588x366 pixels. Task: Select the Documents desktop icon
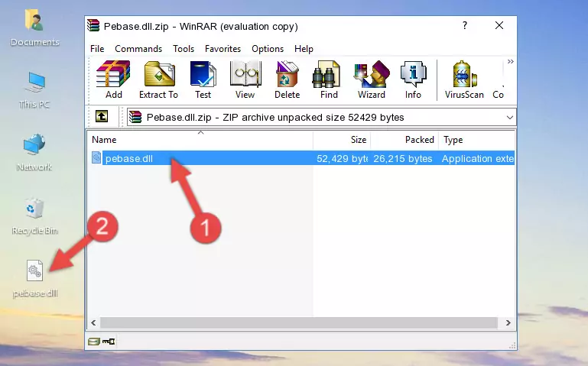pos(34,28)
